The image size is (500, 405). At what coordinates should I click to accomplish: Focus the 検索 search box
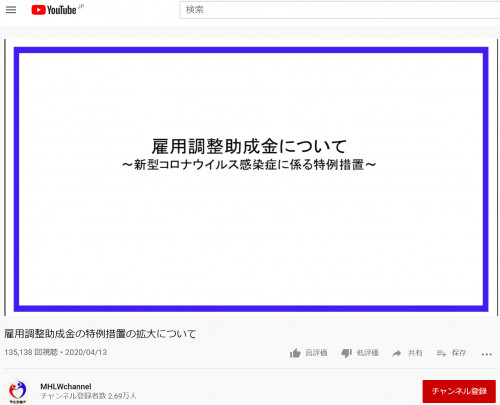click(x=339, y=10)
